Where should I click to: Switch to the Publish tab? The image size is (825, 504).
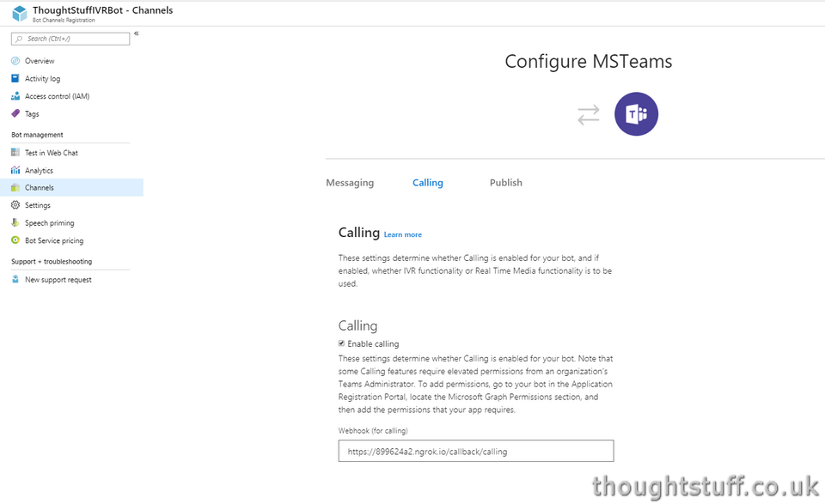505,183
